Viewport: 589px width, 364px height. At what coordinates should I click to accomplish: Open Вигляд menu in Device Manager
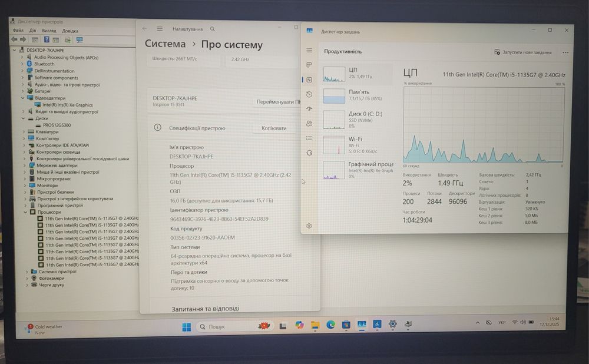point(49,31)
